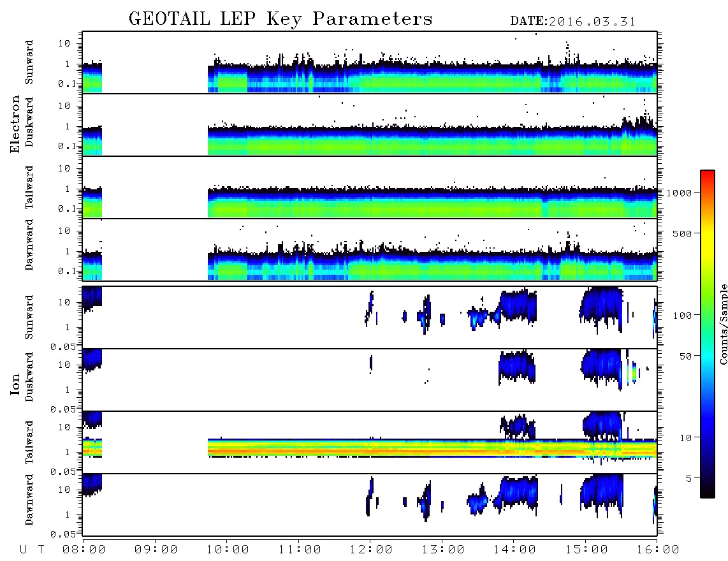Click the Electron Tailward spectrogram panel
Screen dimensions: 728x561
pyautogui.click(x=370, y=187)
